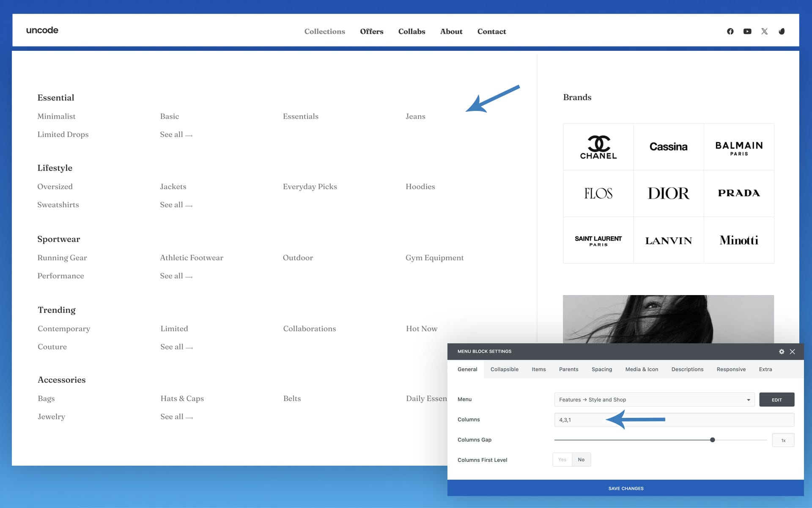Click the Edit button beside Menu
This screenshot has height=508, width=812.
point(776,400)
